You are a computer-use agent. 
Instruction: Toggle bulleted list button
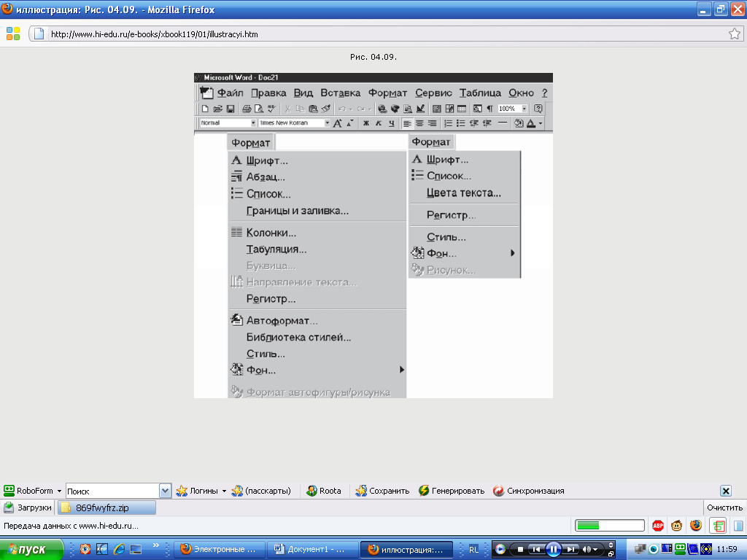pyautogui.click(x=461, y=123)
